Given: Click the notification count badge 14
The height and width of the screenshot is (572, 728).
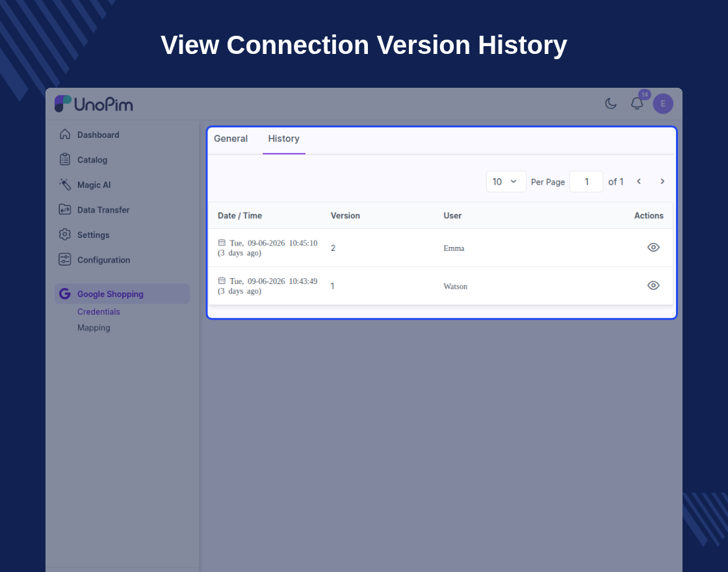Looking at the screenshot, I should click(x=644, y=95).
